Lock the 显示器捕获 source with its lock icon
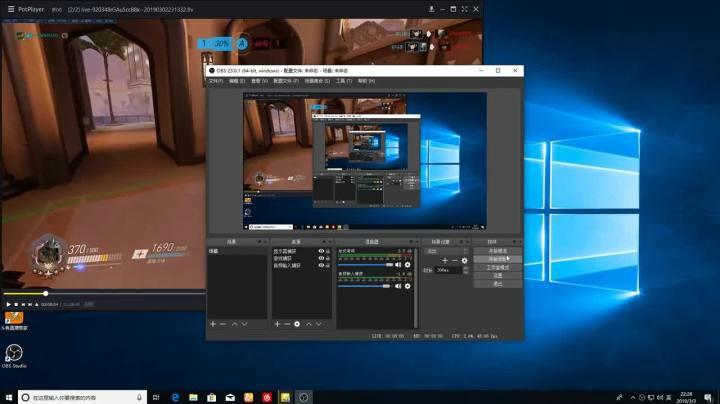Screen dimensions: 720x404 328,251
